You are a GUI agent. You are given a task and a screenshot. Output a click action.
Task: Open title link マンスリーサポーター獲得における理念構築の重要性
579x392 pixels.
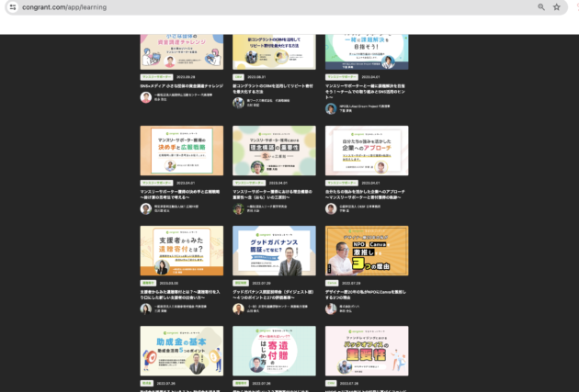[x=273, y=195]
